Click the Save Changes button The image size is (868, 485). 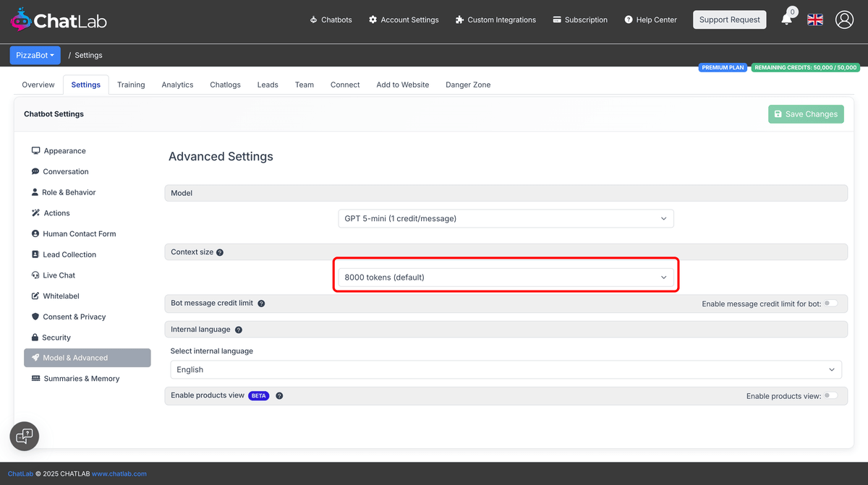pyautogui.click(x=806, y=113)
